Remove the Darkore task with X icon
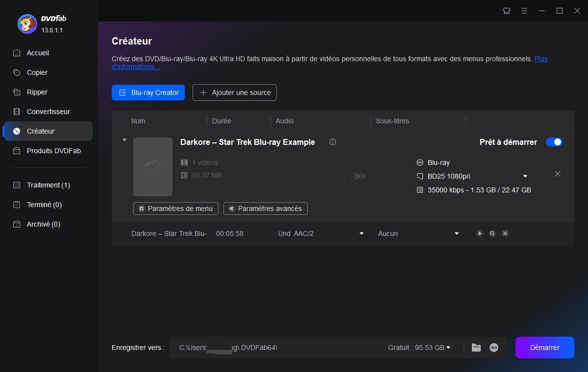Viewport: 588px width, 372px height. 557,174
